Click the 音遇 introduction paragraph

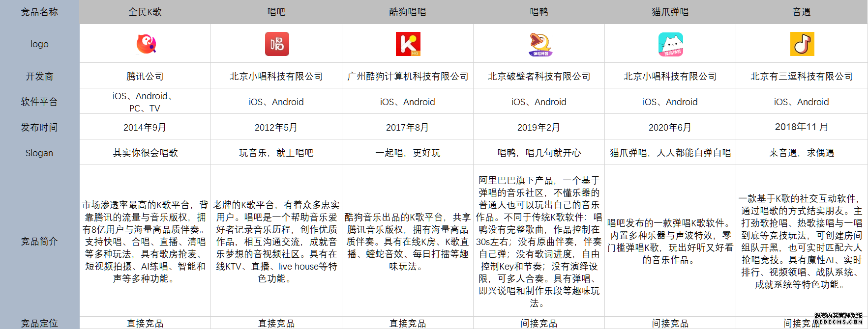[x=802, y=242]
